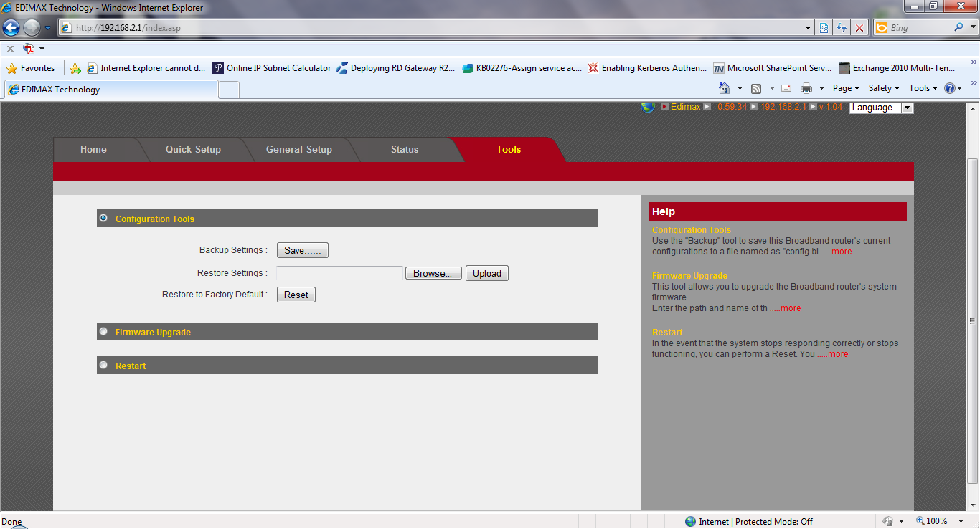The width and height of the screenshot is (980, 529).
Task: Click the RSS Feeds icon
Action: pyautogui.click(x=756, y=88)
